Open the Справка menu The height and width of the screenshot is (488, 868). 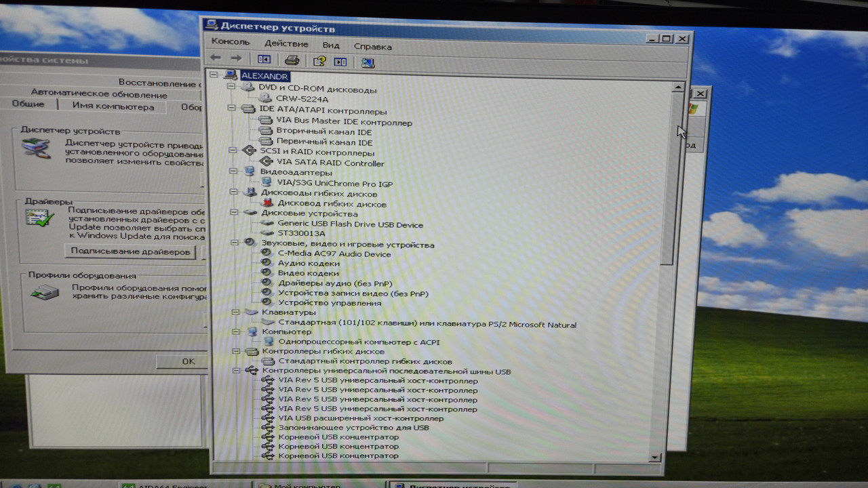pyautogui.click(x=372, y=46)
